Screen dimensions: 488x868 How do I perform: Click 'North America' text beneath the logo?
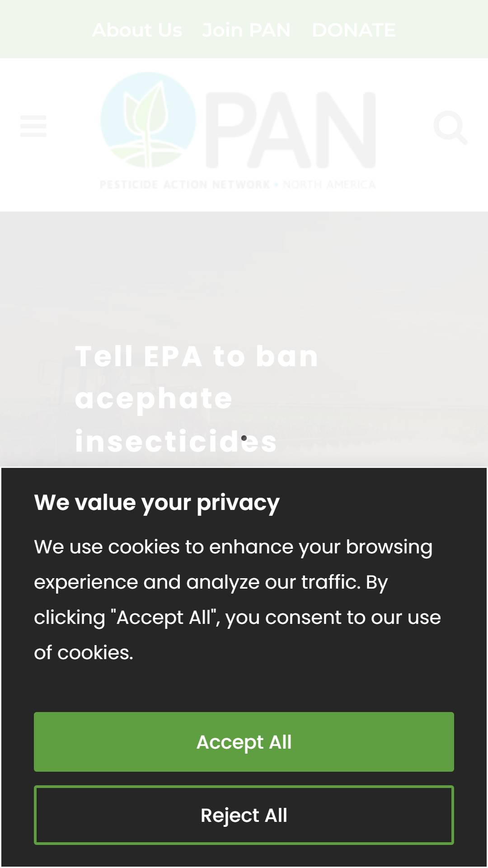pyautogui.click(x=329, y=184)
